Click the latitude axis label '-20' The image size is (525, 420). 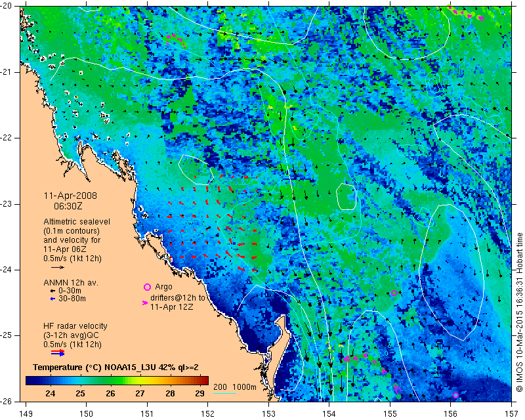pyautogui.click(x=6, y=7)
